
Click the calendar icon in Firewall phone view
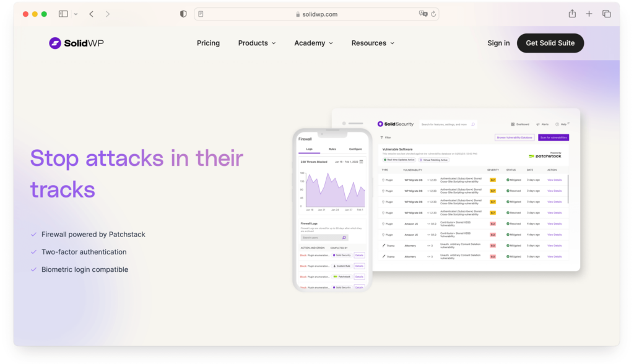point(362,162)
